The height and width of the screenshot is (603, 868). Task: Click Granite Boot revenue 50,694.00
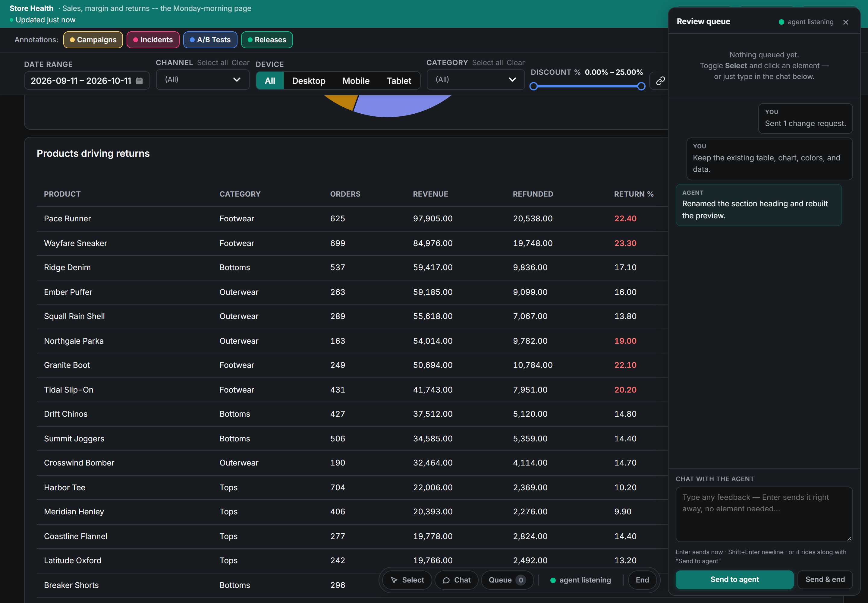(x=432, y=365)
